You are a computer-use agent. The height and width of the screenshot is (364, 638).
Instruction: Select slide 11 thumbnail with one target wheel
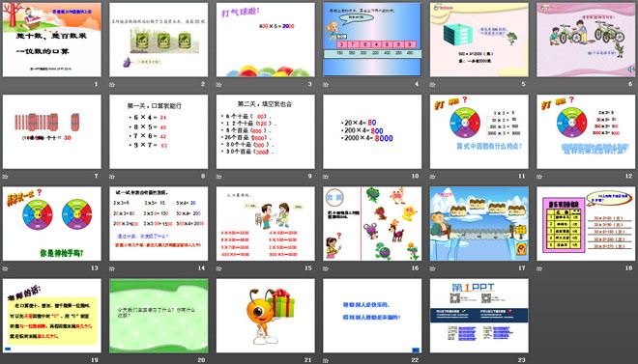tap(479, 131)
